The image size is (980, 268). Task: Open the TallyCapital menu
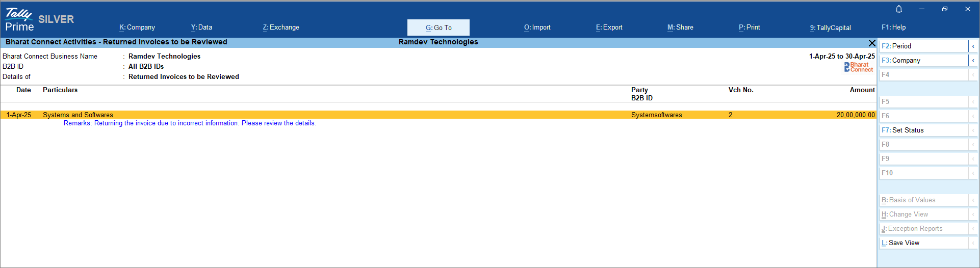pyautogui.click(x=831, y=28)
